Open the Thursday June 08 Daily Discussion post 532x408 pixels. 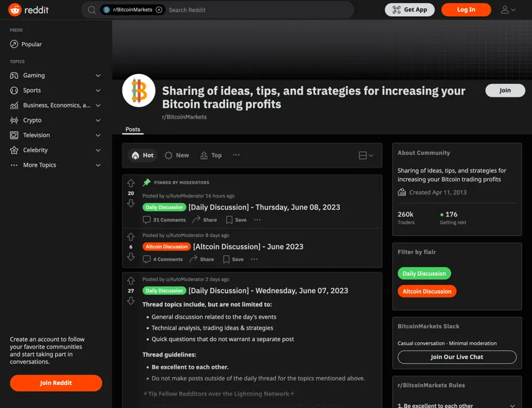(264, 207)
